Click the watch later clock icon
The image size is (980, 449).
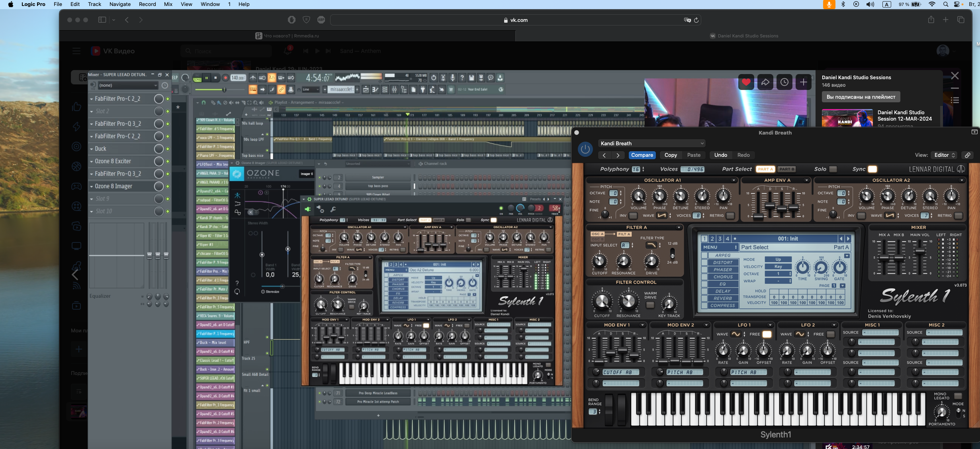pyautogui.click(x=784, y=82)
